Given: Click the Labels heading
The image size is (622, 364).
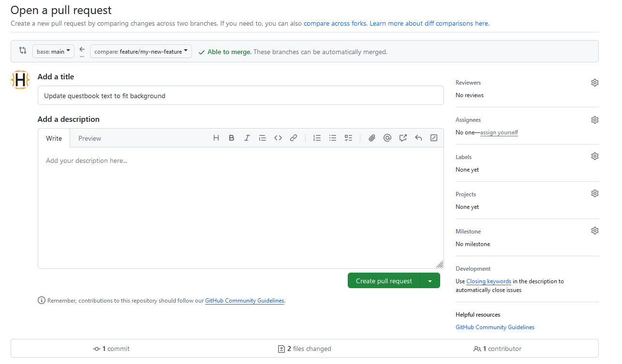Looking at the screenshot, I should [x=463, y=157].
